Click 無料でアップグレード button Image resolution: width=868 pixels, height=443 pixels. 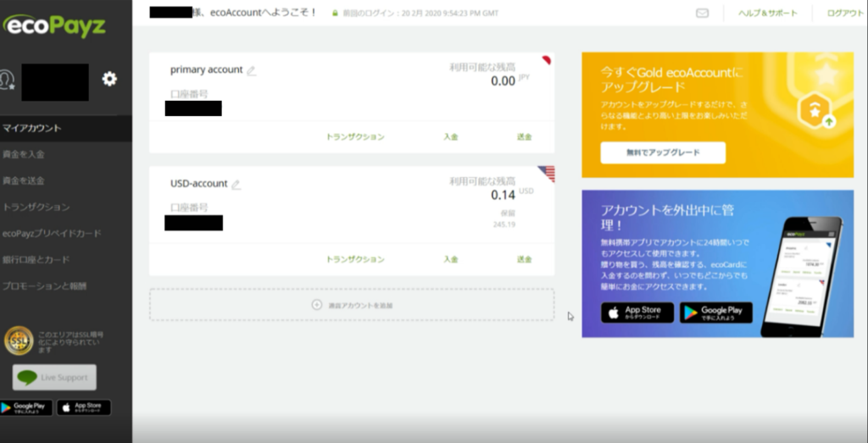[663, 152]
